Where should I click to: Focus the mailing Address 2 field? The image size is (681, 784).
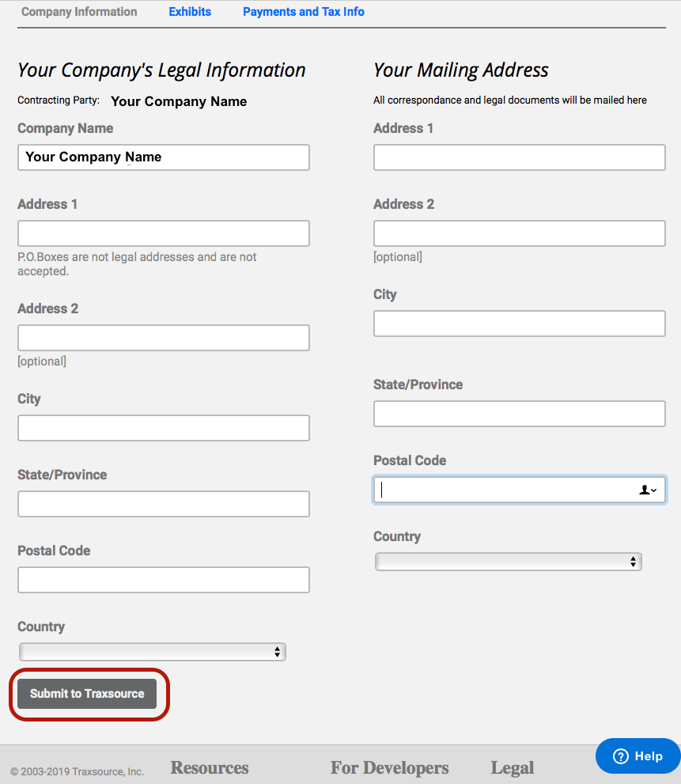click(x=519, y=233)
